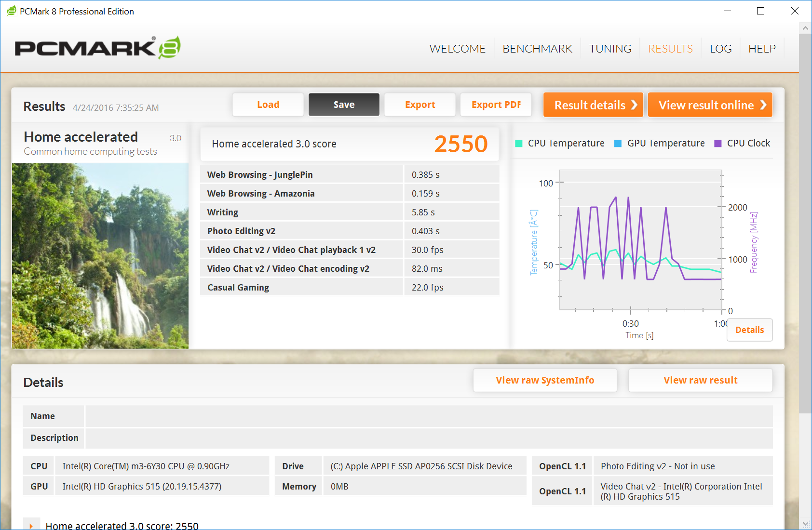Click the 0.159 s result value
The image size is (812, 530).
(426, 193)
